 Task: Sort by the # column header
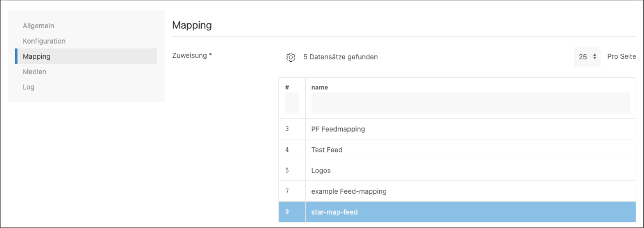tap(287, 87)
